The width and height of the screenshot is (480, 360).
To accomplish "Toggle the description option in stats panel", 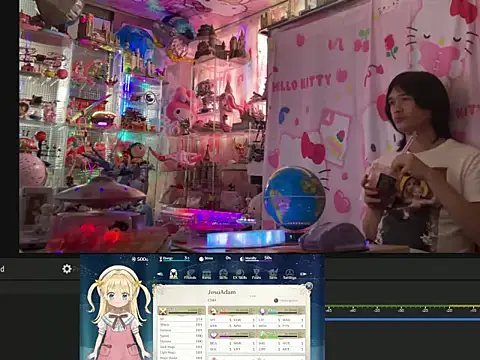I will [286, 300].
